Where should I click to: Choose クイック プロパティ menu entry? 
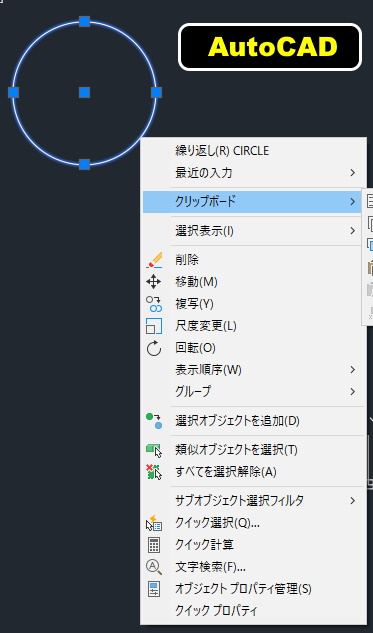pyautogui.click(x=254, y=611)
